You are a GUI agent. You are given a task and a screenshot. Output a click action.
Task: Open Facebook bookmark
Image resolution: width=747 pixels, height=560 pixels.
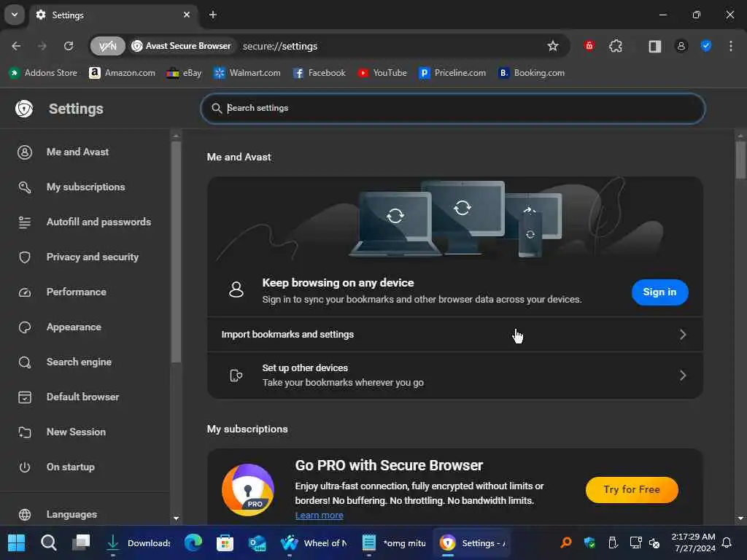(x=320, y=73)
